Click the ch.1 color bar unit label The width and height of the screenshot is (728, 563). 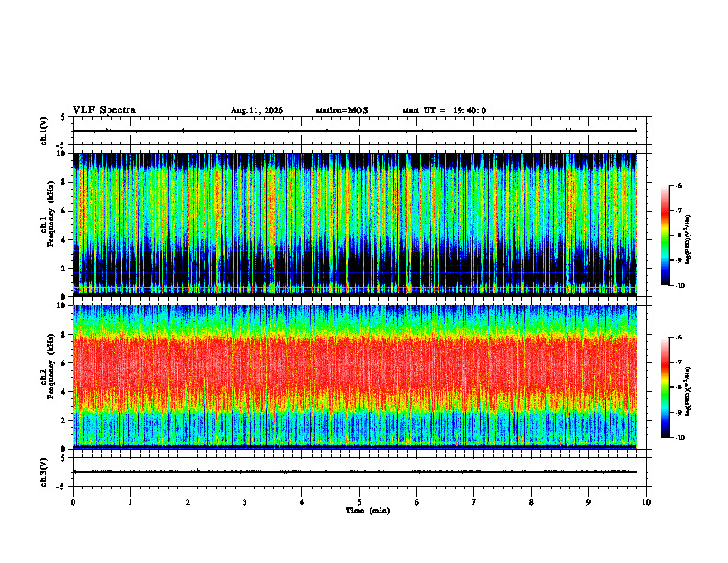pos(688,240)
